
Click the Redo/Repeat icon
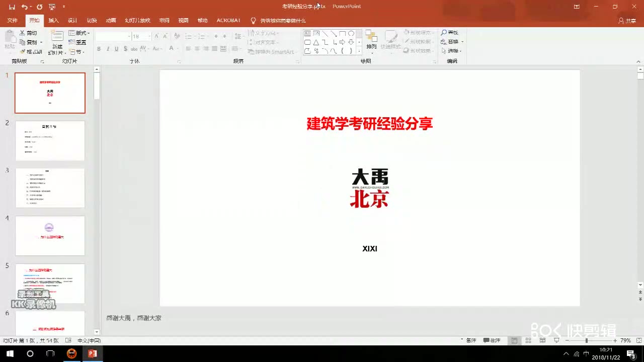[39, 7]
